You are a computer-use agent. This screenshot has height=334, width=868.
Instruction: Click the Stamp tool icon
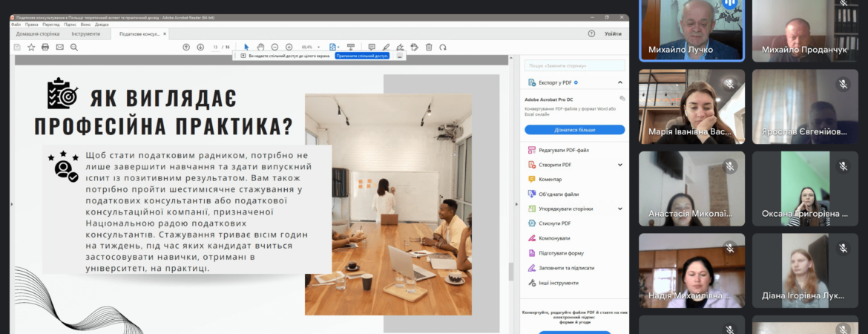coord(414,48)
